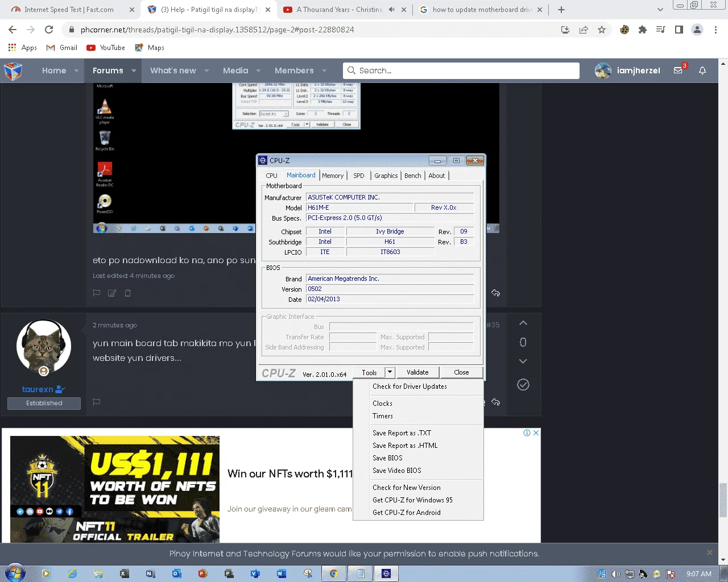This screenshot has width=728, height=582.
Task: Open Outlook from the taskbar
Action: pos(177,574)
